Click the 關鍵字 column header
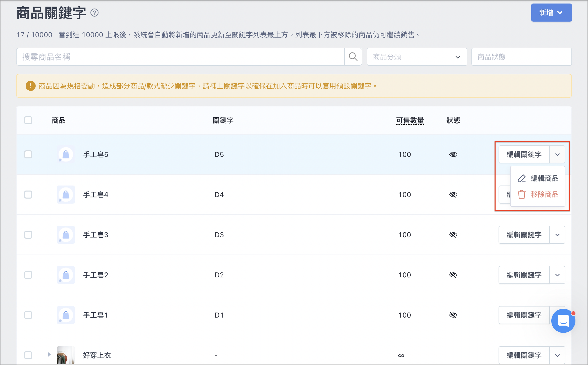The height and width of the screenshot is (365, 588). (x=223, y=120)
